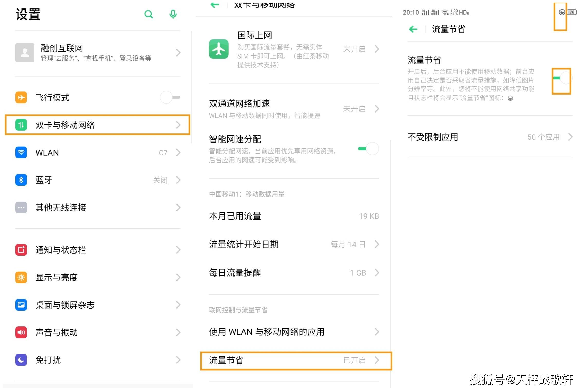Open 使用 WLAN 与移动网络的应用
This screenshot has height=392, width=588.
click(x=294, y=332)
